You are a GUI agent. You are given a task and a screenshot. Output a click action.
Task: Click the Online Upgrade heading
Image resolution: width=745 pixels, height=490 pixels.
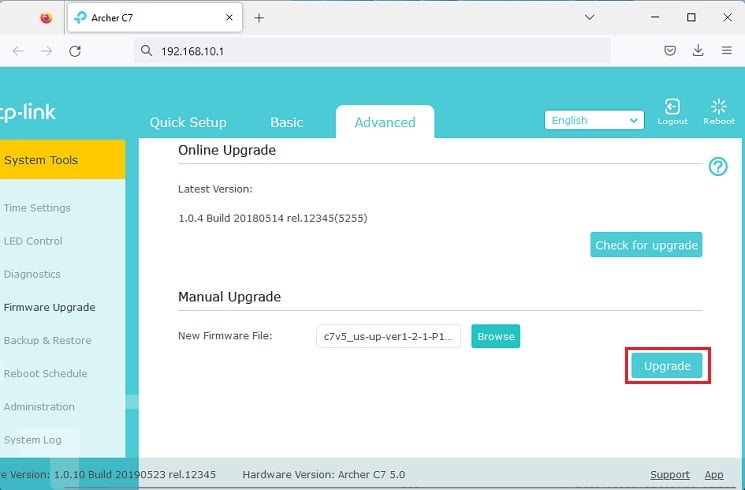click(x=227, y=150)
